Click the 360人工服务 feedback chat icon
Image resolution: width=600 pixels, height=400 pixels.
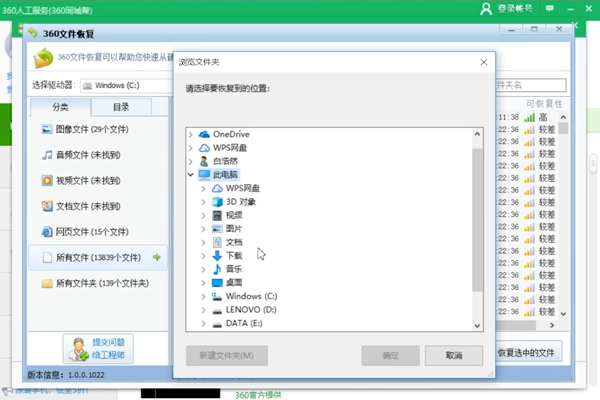549,8
